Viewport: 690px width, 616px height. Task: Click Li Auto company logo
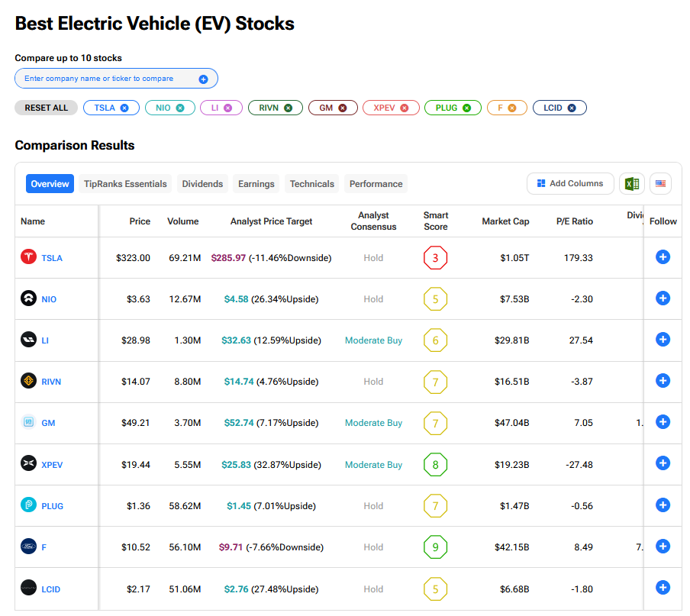point(28,340)
